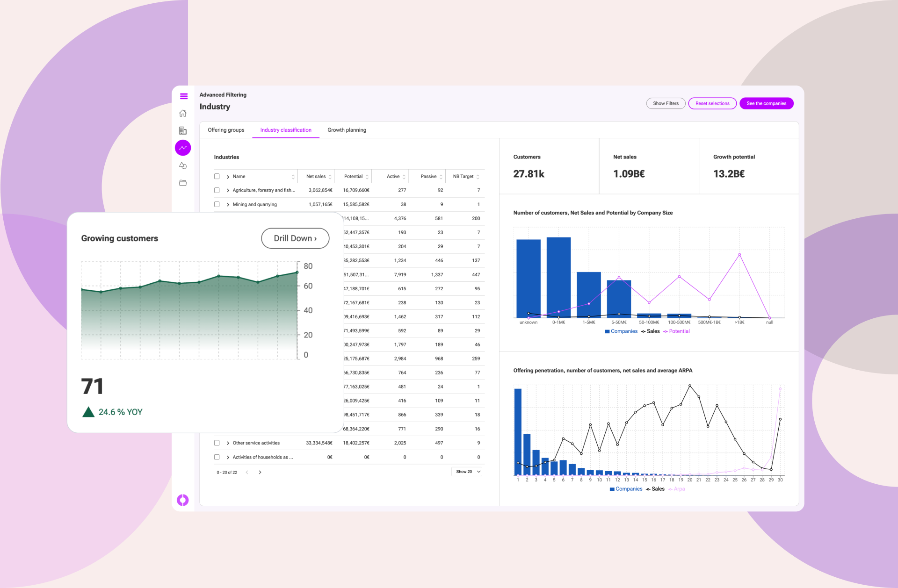The image size is (898, 588).
Task: Check the Agriculture, forestry row checkbox
Action: (x=217, y=190)
